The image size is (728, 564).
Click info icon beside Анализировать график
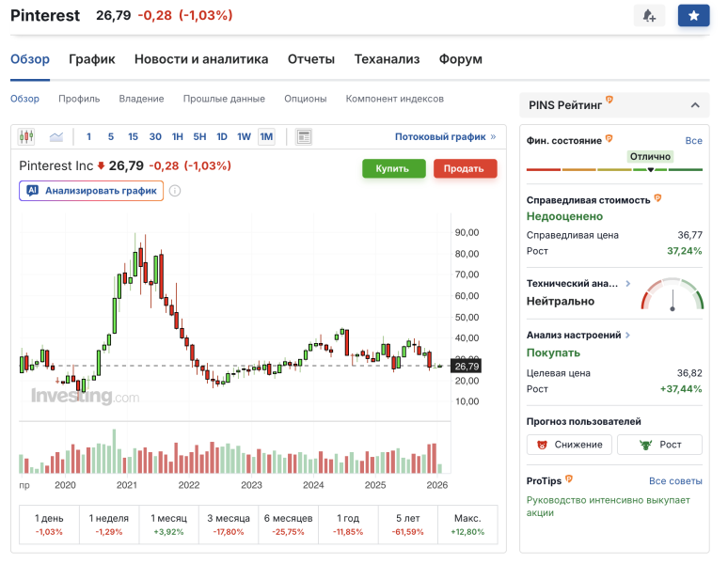point(175,191)
